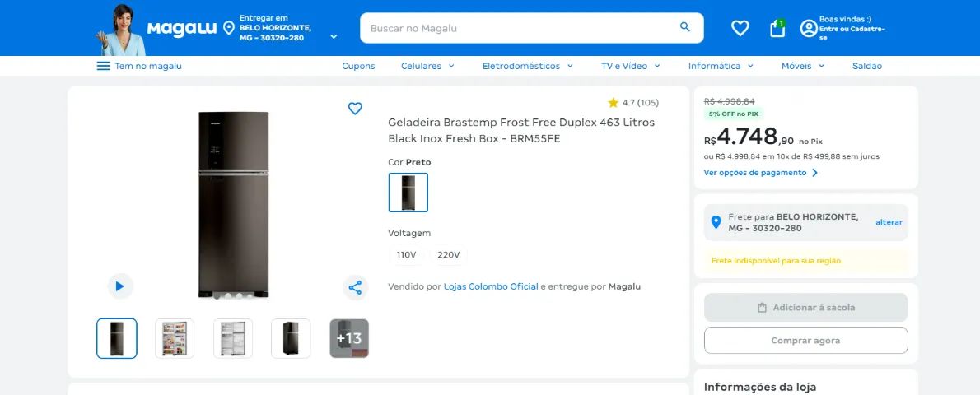980x395 pixels.
Task: Click Frete indisponível para sua região notice
Action: (x=777, y=261)
